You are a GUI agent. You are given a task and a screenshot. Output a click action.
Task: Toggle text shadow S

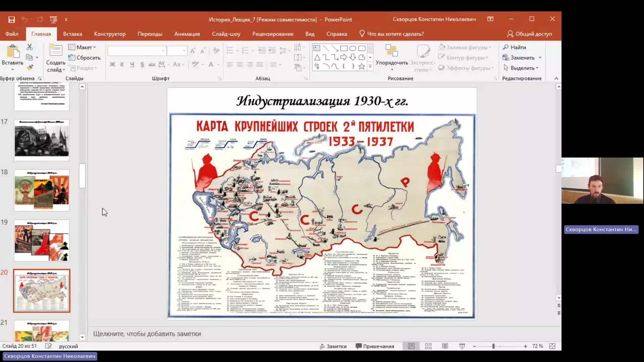click(142, 64)
